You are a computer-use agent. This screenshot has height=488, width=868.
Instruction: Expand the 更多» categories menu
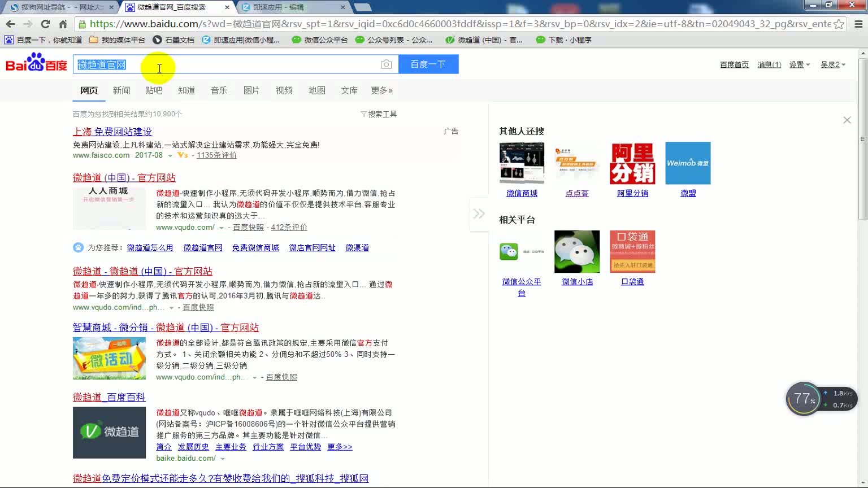coord(381,90)
